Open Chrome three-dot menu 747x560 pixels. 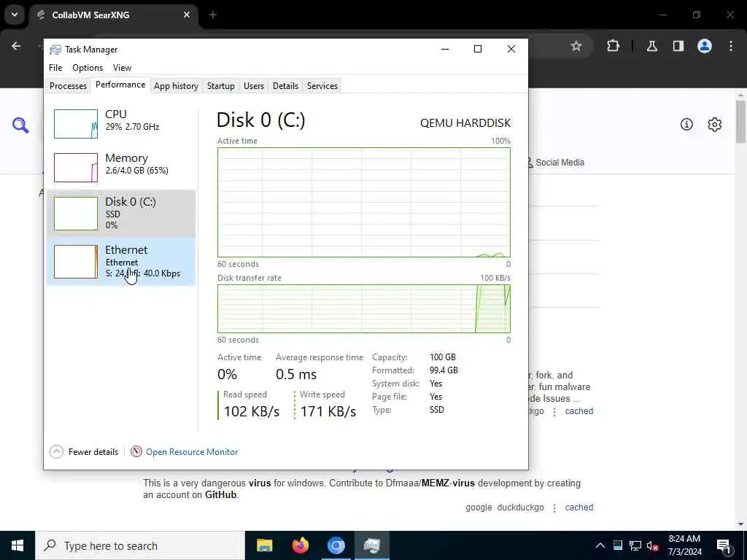(x=731, y=46)
